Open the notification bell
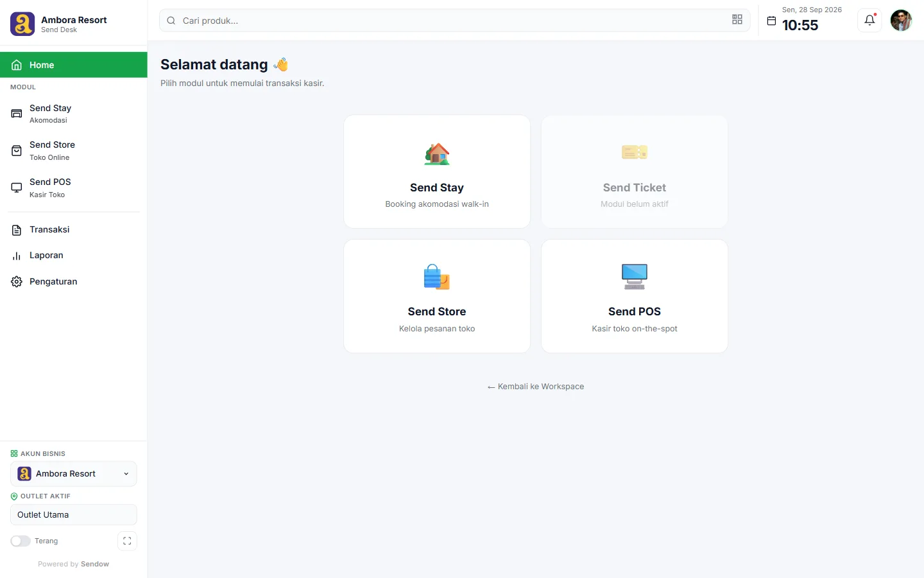924x578 pixels. coord(869,21)
